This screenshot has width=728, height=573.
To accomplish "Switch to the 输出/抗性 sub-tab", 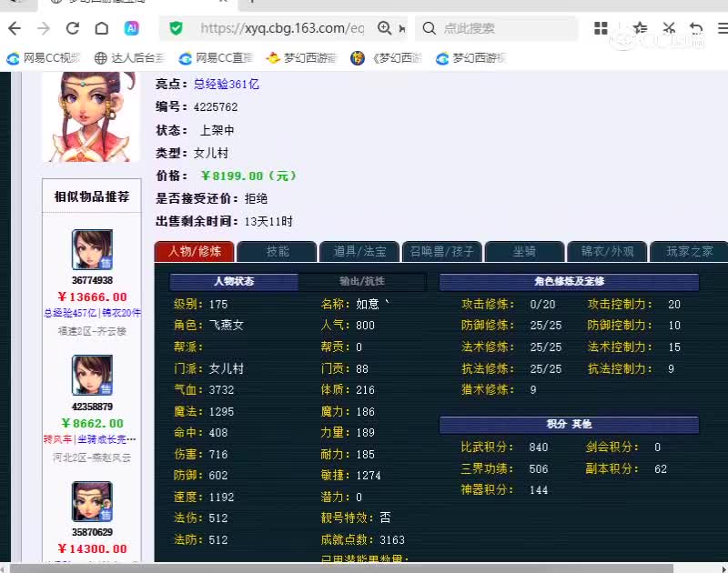I will (361, 281).
